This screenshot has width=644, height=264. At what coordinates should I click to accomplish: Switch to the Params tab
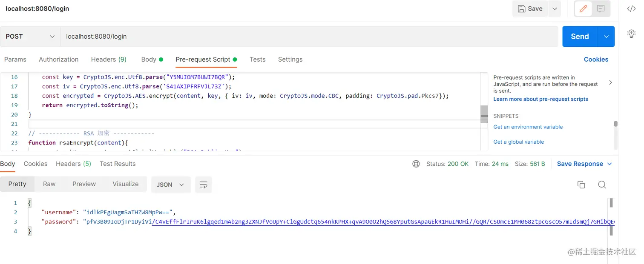(x=15, y=60)
